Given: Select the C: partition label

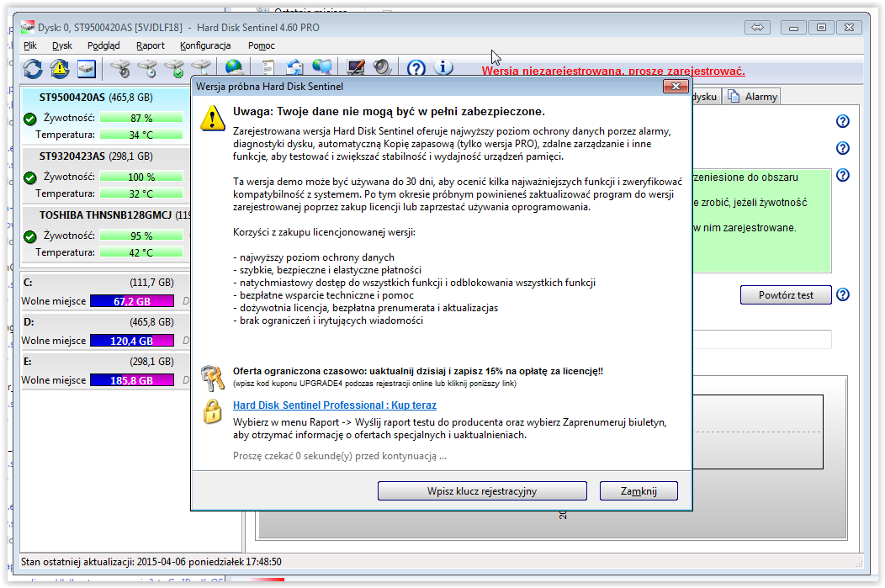Looking at the screenshot, I should pyautogui.click(x=29, y=282).
